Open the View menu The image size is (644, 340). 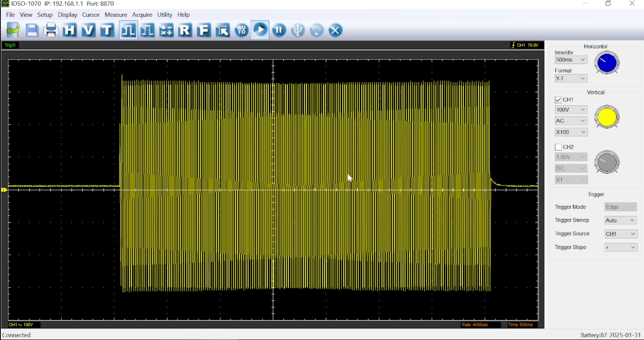[26, 15]
